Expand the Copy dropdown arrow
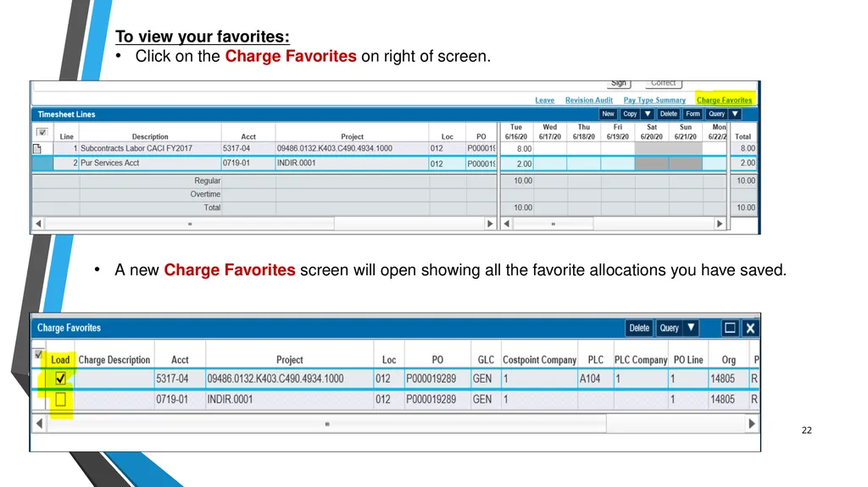The width and height of the screenshot is (868, 487). click(x=647, y=114)
